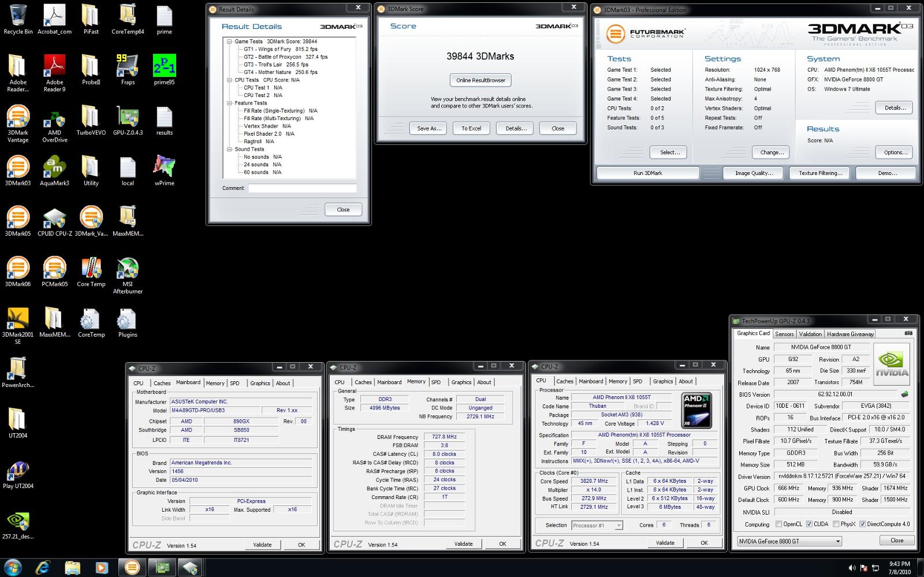Collapse the CPU Tests tree node
924x577 pixels.
pos(229,80)
